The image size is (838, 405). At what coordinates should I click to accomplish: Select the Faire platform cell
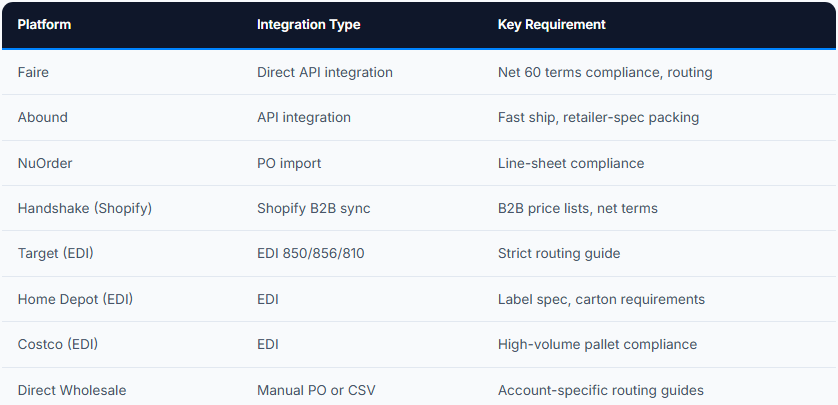click(33, 72)
